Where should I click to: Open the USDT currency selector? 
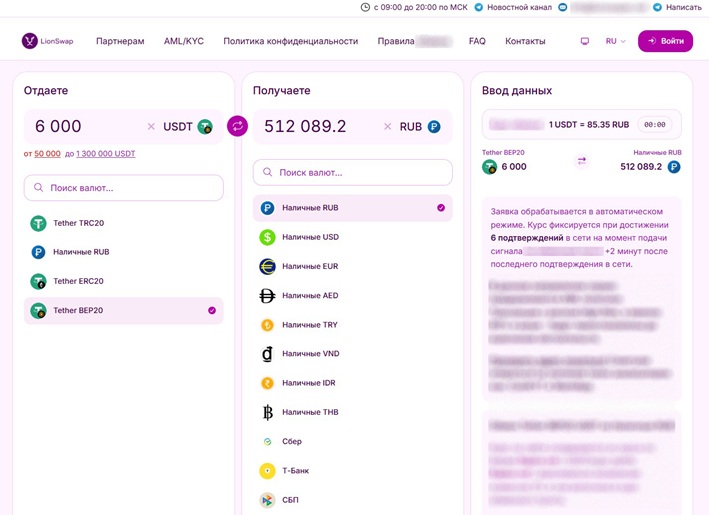[188, 127]
